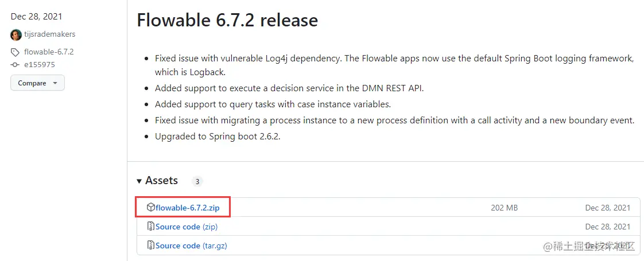The height and width of the screenshot is (261, 644).
Task: Open the Compare dropdown
Action: pos(37,83)
